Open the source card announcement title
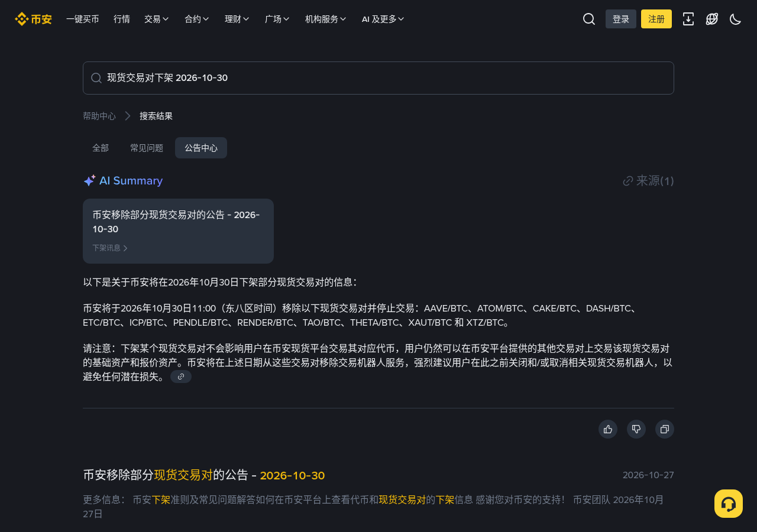757x532 pixels. (x=176, y=222)
